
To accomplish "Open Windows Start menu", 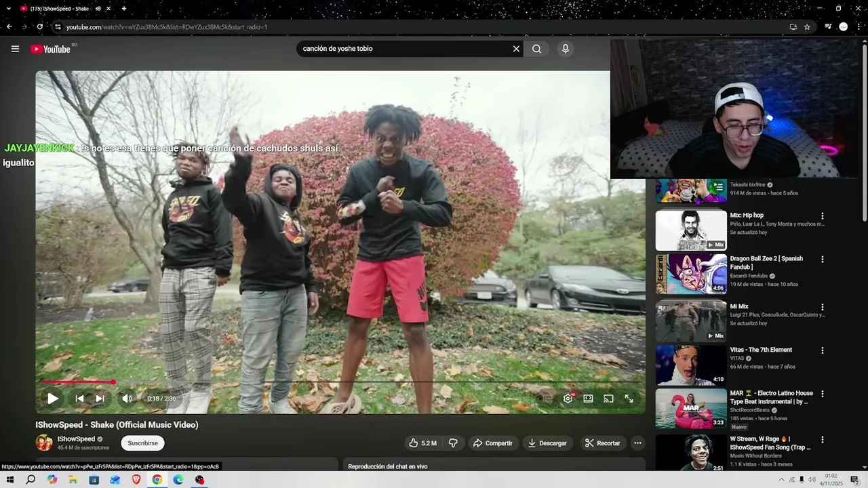I will click(10, 479).
